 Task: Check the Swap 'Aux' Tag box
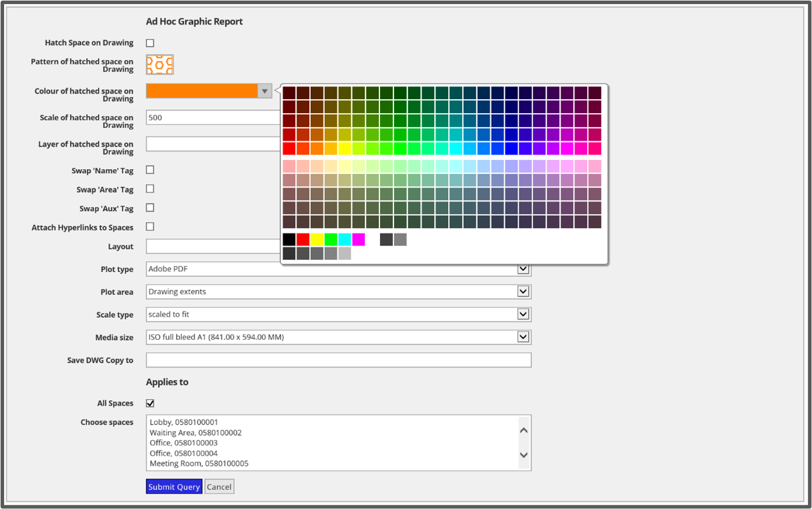(150, 208)
